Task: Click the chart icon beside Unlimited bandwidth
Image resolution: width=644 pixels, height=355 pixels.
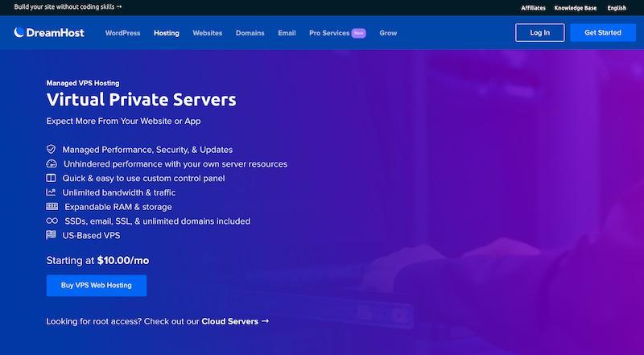Action: pyautogui.click(x=51, y=192)
